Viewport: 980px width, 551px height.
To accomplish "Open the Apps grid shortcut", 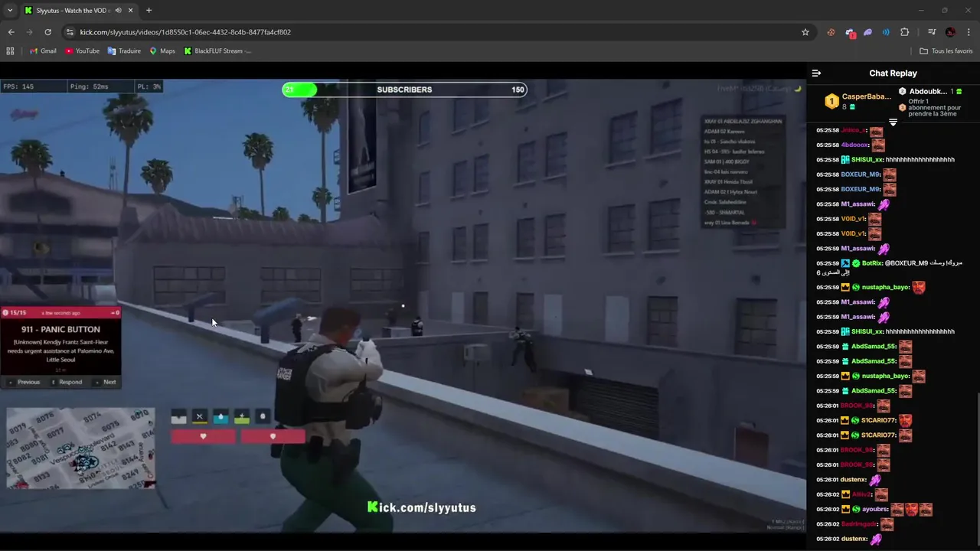I will coord(10,51).
